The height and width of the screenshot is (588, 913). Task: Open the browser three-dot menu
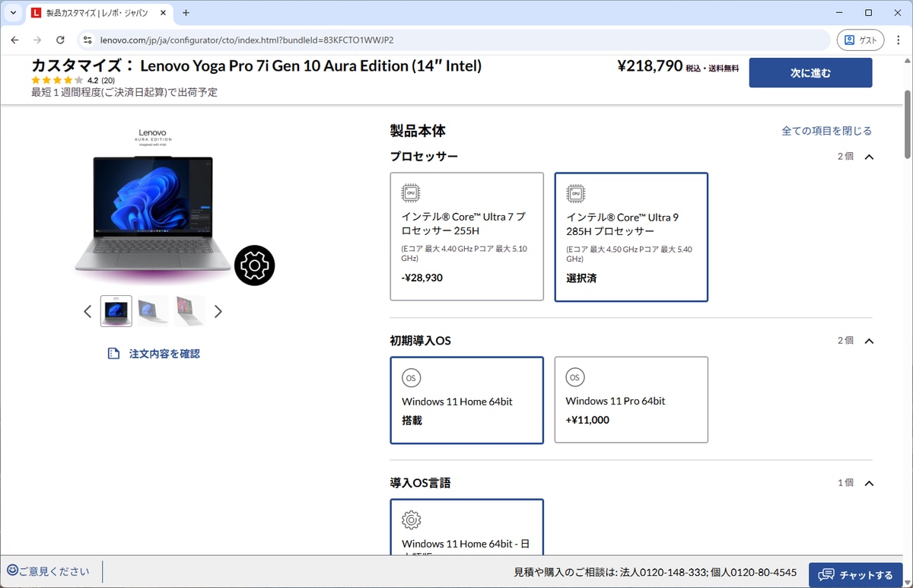[899, 40]
